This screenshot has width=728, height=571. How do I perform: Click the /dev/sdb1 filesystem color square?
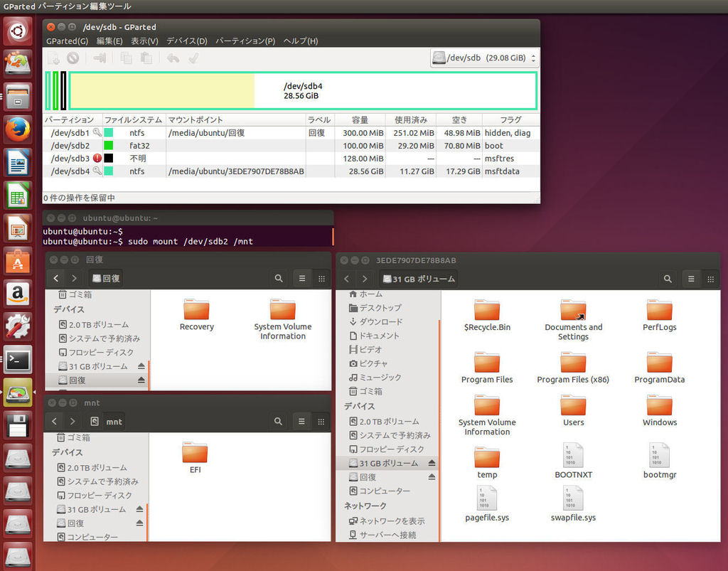pyautogui.click(x=109, y=133)
